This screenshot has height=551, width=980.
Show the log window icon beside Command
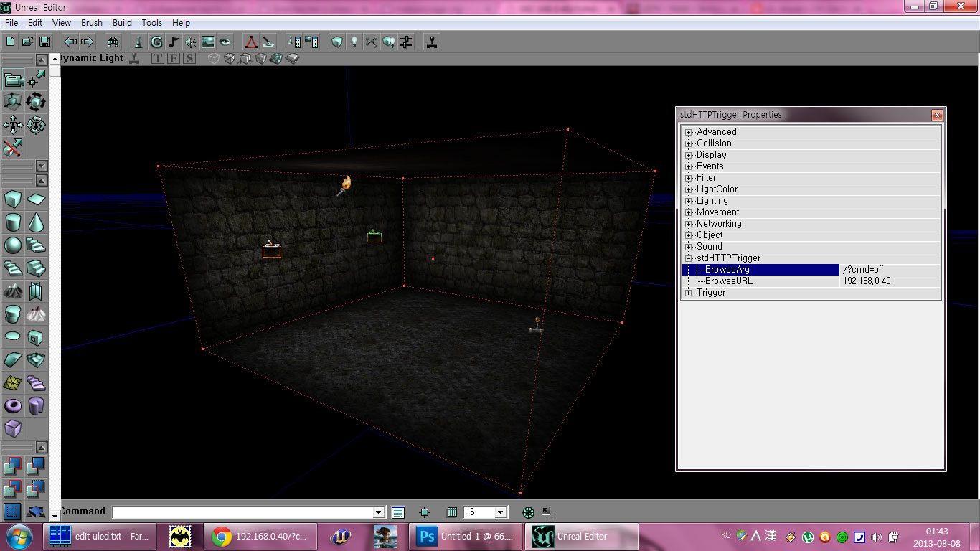click(398, 512)
